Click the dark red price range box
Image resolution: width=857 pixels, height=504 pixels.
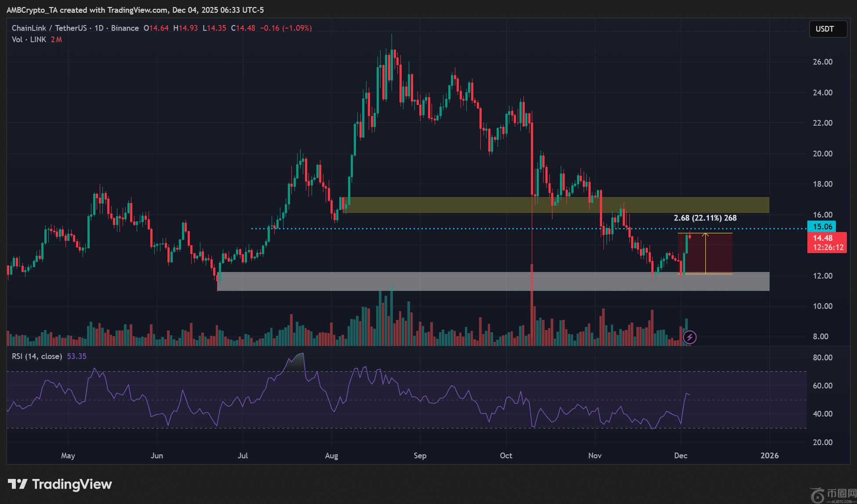pos(719,254)
